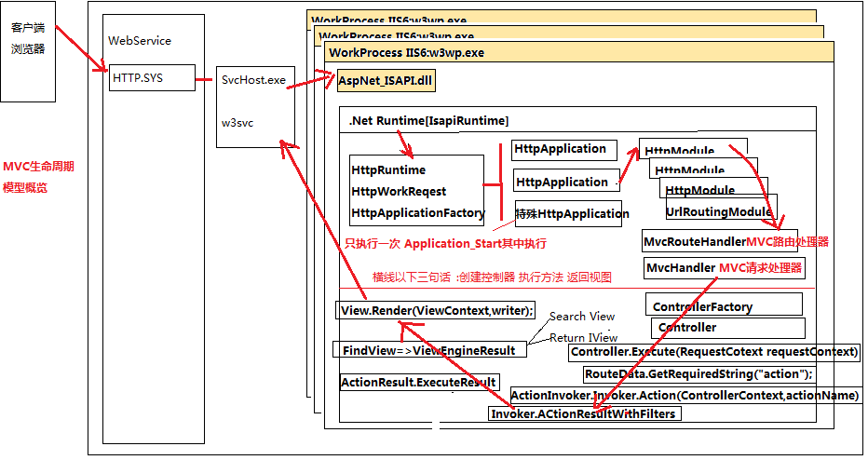
Task: Select the ControllerFactory box
Action: point(724,305)
